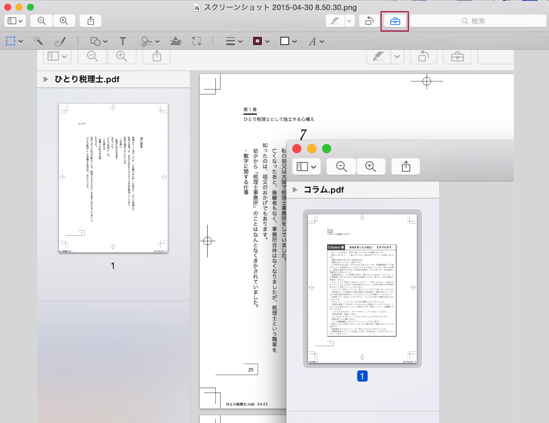
Task: Open the sidebar view menu in the コラム.pdf window
Action: [x=306, y=167]
